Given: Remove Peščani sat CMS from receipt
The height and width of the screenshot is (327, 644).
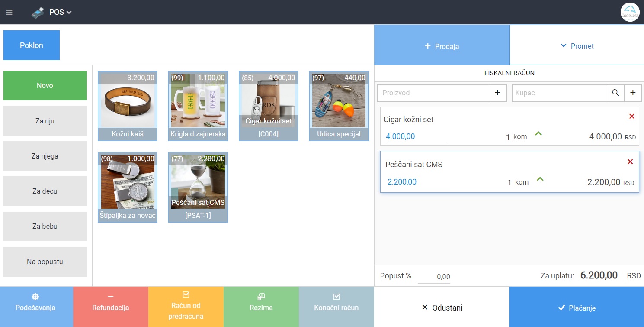Looking at the screenshot, I should click(630, 162).
